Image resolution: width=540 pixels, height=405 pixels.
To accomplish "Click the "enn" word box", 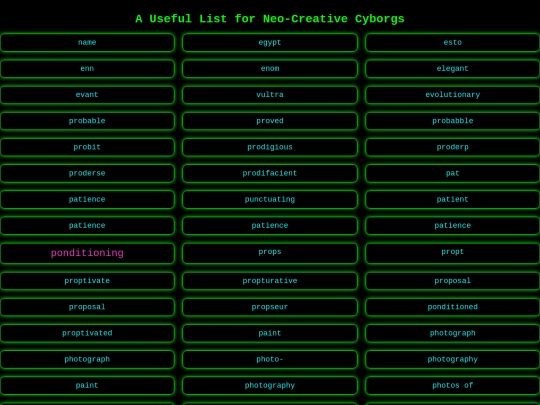I will point(87,69).
